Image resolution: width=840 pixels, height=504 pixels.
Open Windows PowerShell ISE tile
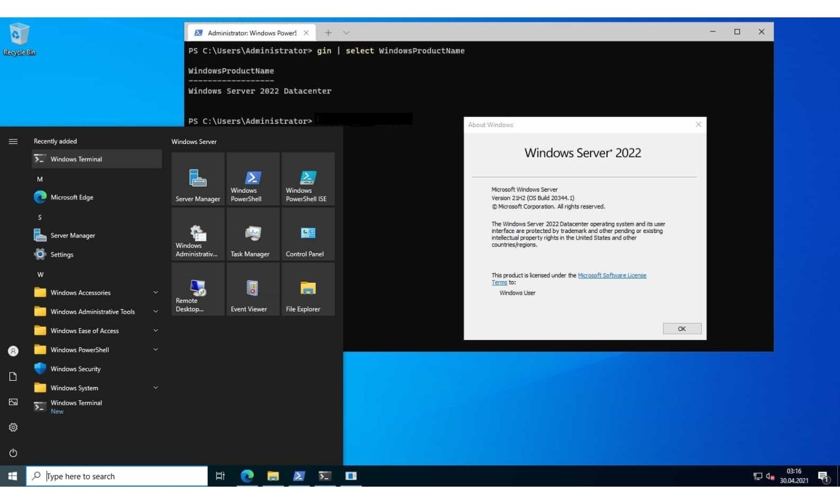(308, 179)
